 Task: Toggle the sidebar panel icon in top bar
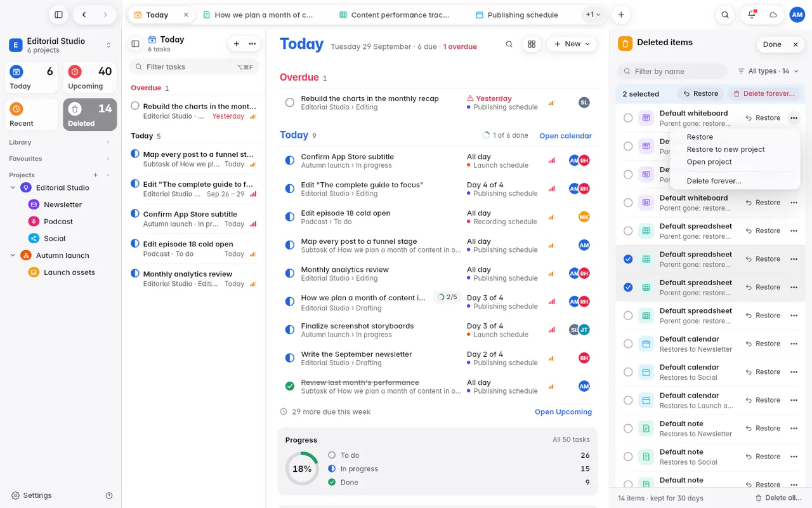click(x=58, y=15)
